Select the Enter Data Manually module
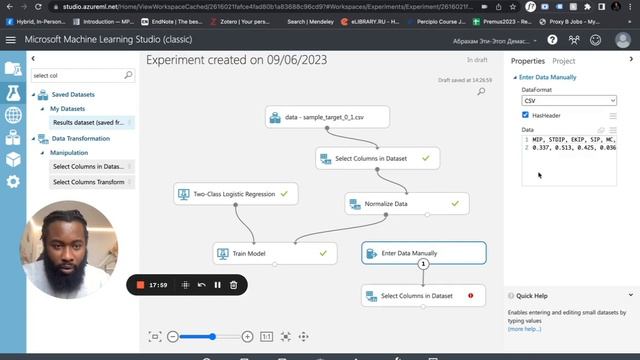The image size is (640, 360). click(x=424, y=253)
